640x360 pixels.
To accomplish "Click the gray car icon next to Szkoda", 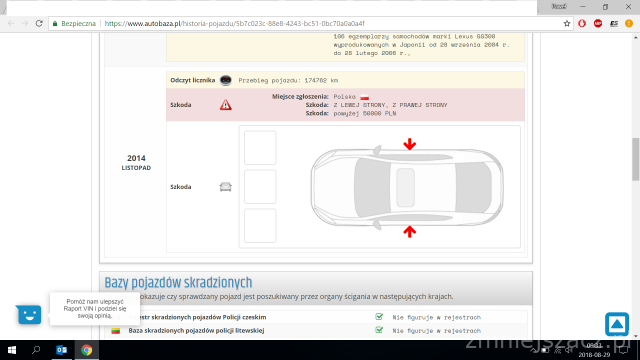I will pos(226,187).
